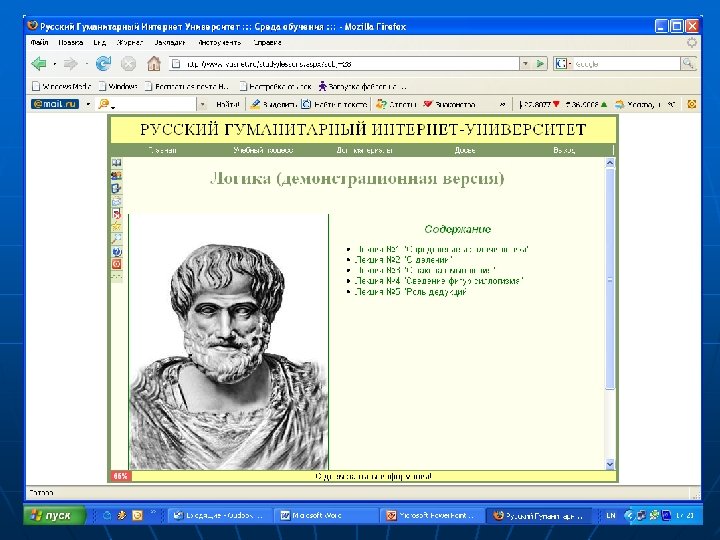The width and height of the screenshot is (720, 540).
Task: Open Back button history dropdown arrow
Action: [54, 64]
